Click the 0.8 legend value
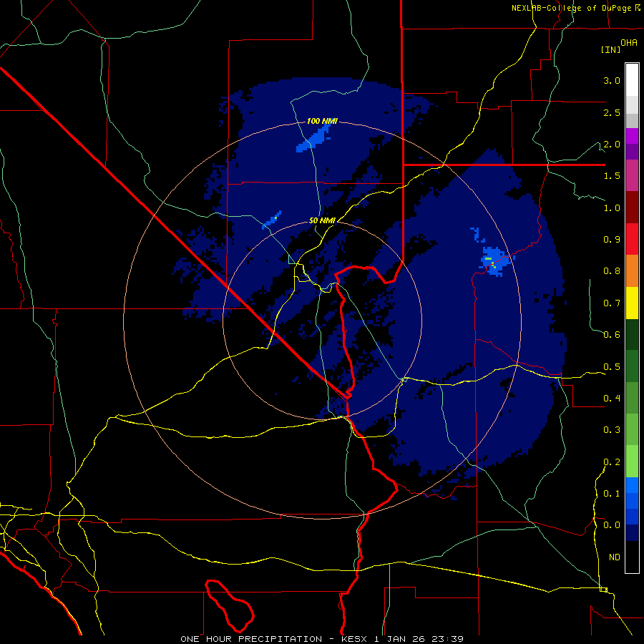644x644 pixels. click(x=612, y=271)
